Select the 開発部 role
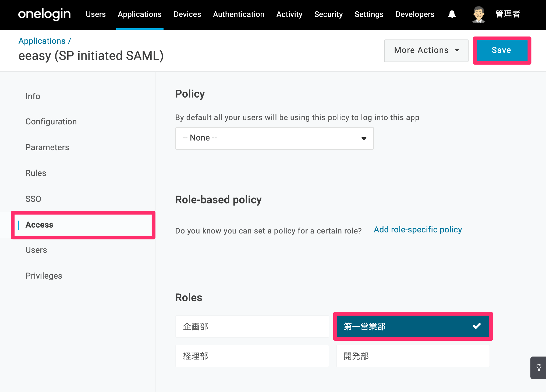Image resolution: width=546 pixels, height=392 pixels. (413, 356)
